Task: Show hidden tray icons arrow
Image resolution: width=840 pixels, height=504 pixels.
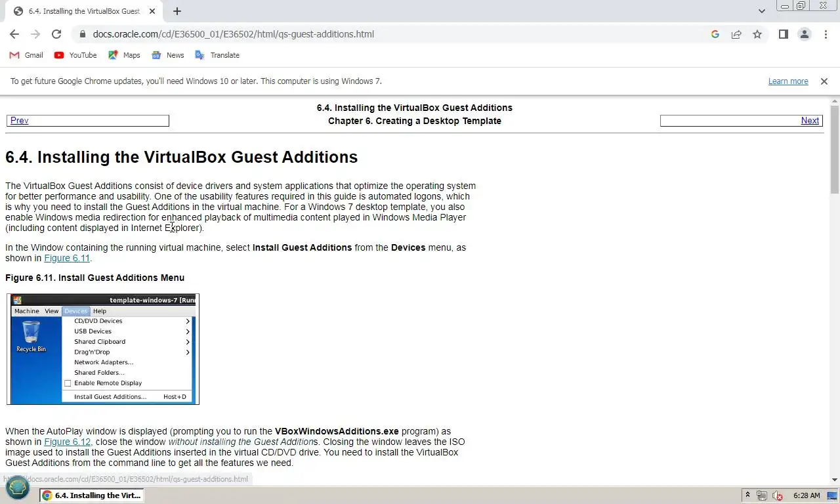Action: pyautogui.click(x=747, y=495)
